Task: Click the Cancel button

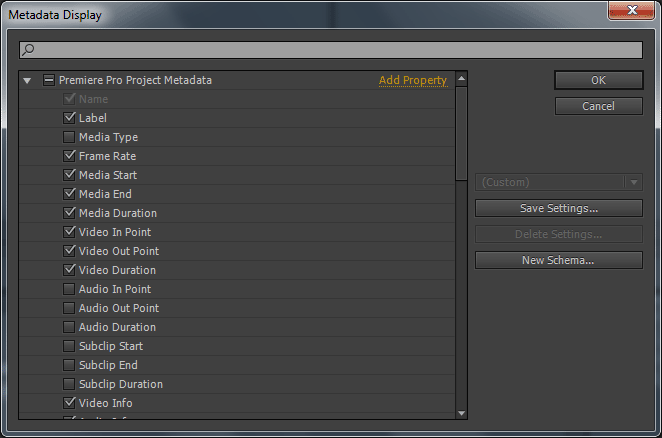Action: pyautogui.click(x=599, y=106)
